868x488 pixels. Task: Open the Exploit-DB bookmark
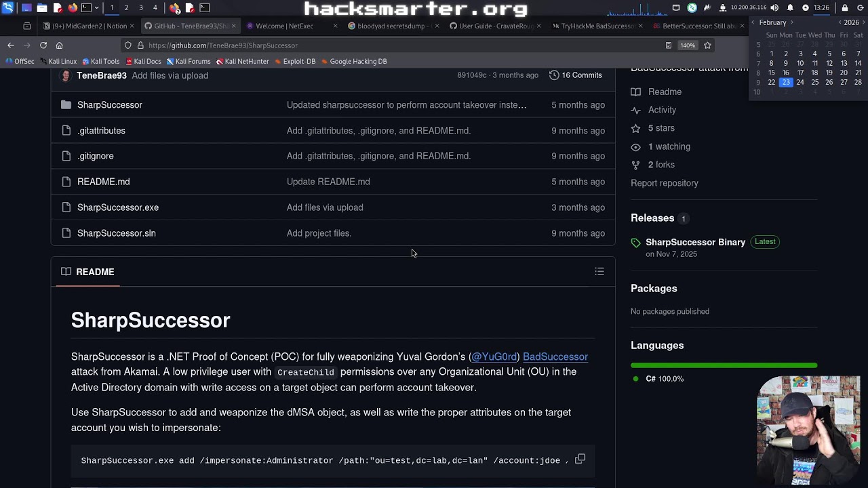pyautogui.click(x=294, y=61)
